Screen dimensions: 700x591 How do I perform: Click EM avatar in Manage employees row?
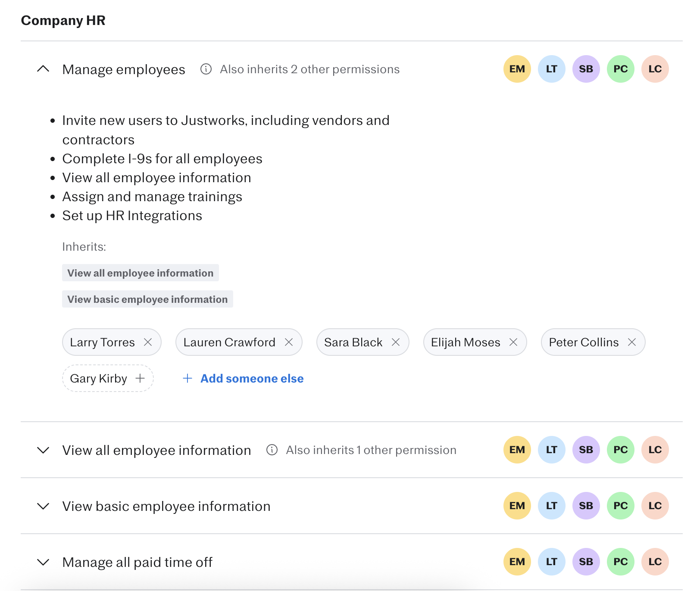tap(517, 69)
